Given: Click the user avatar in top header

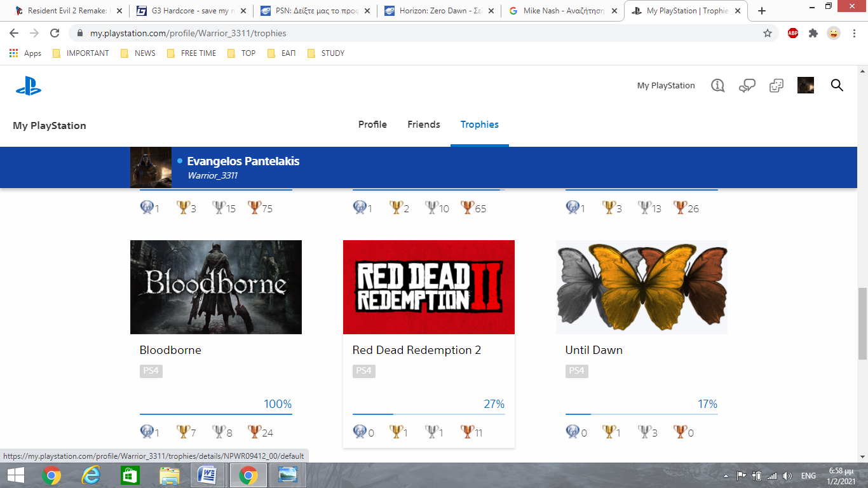Looking at the screenshot, I should [806, 85].
